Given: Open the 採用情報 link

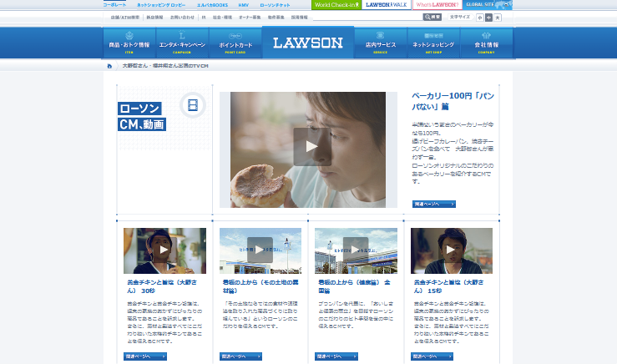Looking at the screenshot, I should point(300,18).
